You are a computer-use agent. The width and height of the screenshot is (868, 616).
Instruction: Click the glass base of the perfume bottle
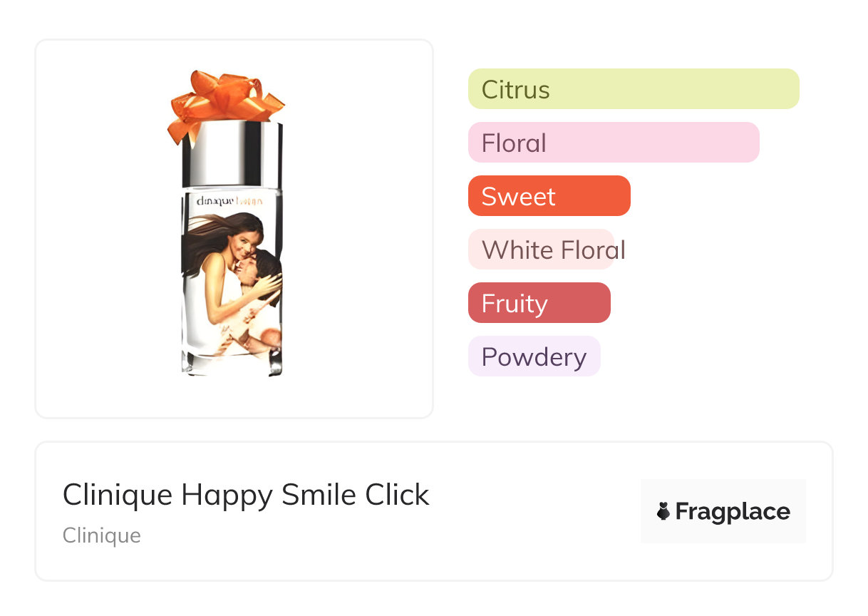coord(232,362)
